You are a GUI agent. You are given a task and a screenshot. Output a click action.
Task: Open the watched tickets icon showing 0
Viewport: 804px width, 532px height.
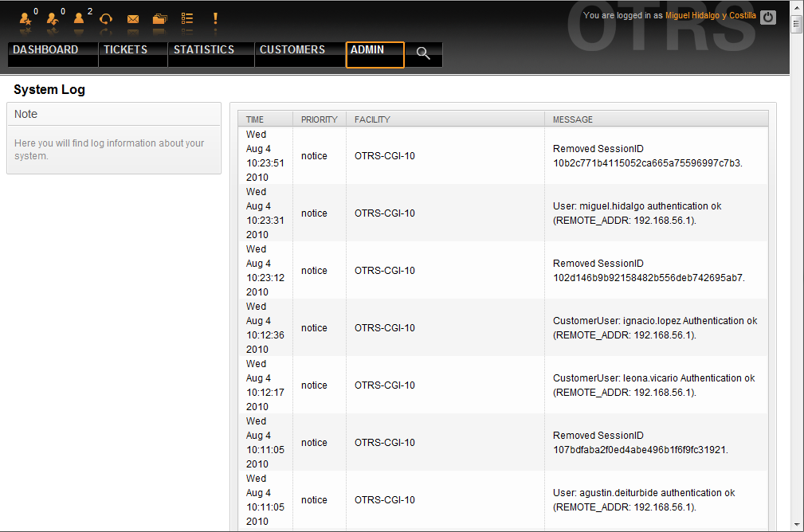pyautogui.click(x=53, y=18)
